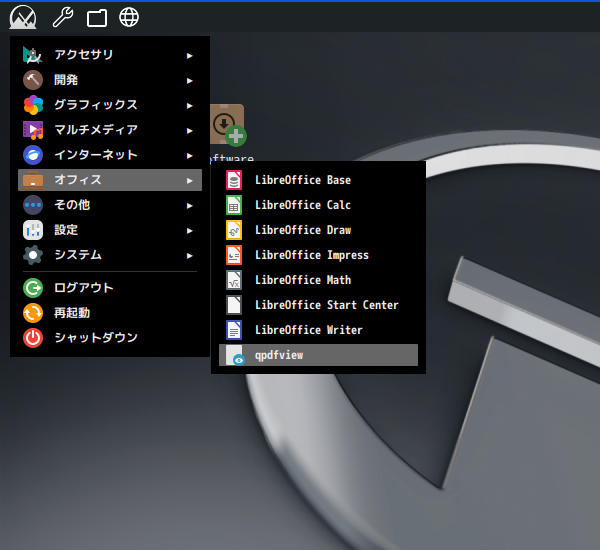This screenshot has width=600, height=550.
Task: Launch the web browser globe icon in panel
Action: click(x=129, y=17)
